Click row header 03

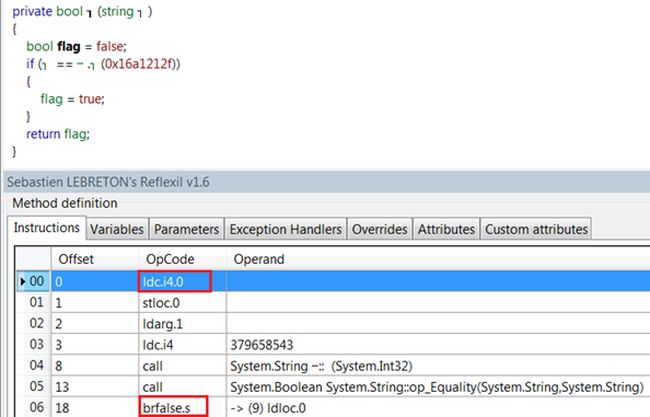coord(33,344)
